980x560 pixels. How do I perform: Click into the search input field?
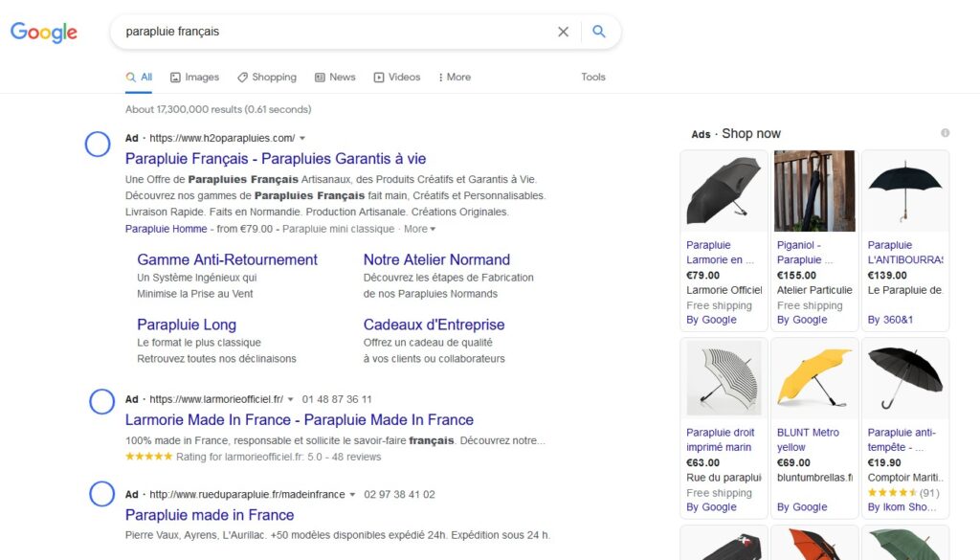[x=325, y=32]
